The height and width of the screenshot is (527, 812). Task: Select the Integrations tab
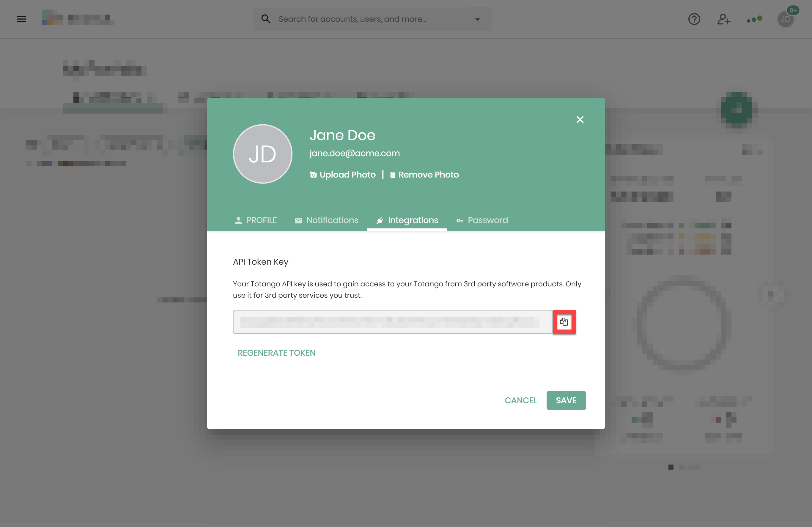407,220
